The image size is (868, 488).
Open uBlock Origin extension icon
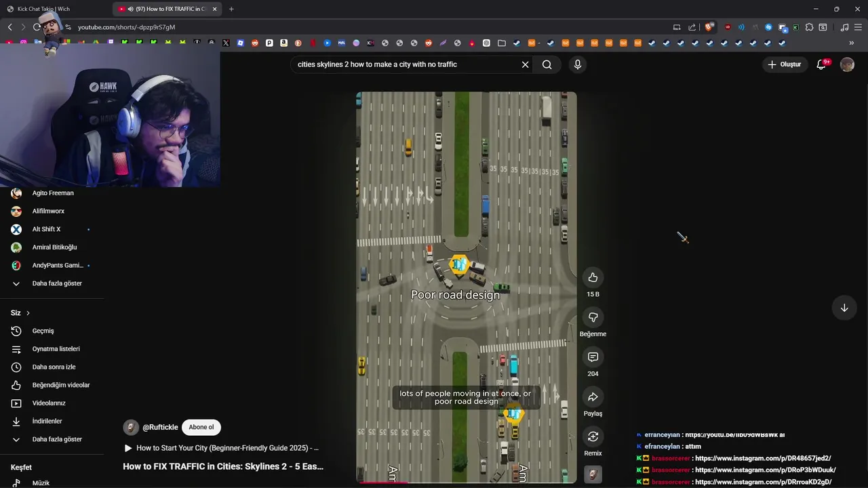[x=728, y=27]
